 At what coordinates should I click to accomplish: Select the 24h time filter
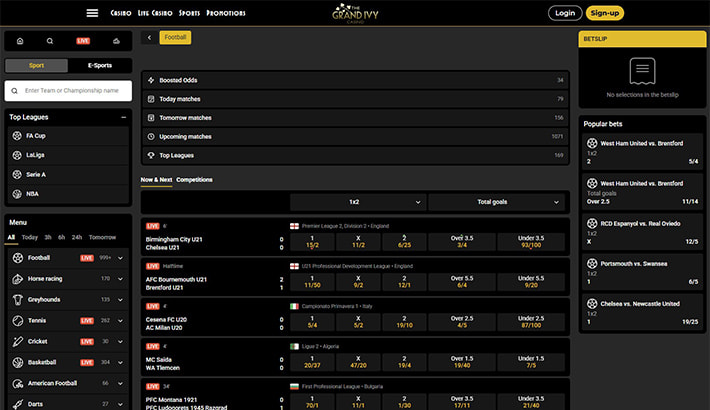[77, 237]
